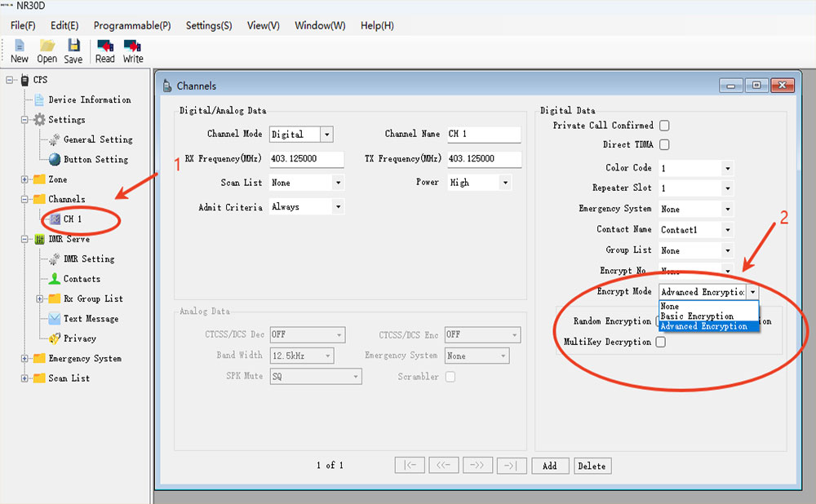Screen dimensions: 816x504
Task: Open the Edit(E) menu
Action: click(64, 25)
